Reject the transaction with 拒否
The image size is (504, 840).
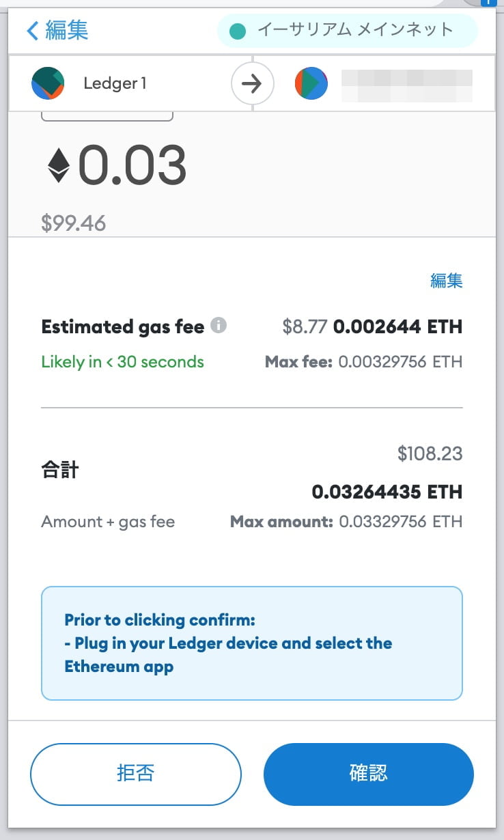(x=136, y=774)
